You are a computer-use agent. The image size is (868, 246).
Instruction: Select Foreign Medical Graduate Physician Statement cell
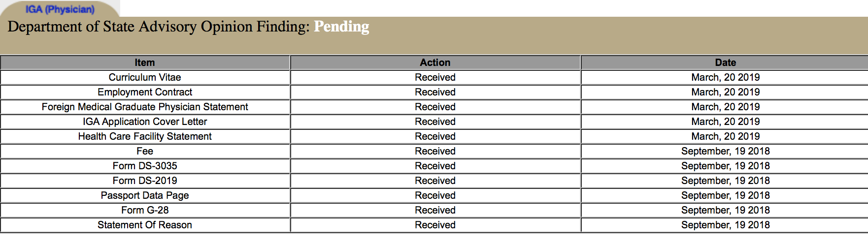(145, 107)
